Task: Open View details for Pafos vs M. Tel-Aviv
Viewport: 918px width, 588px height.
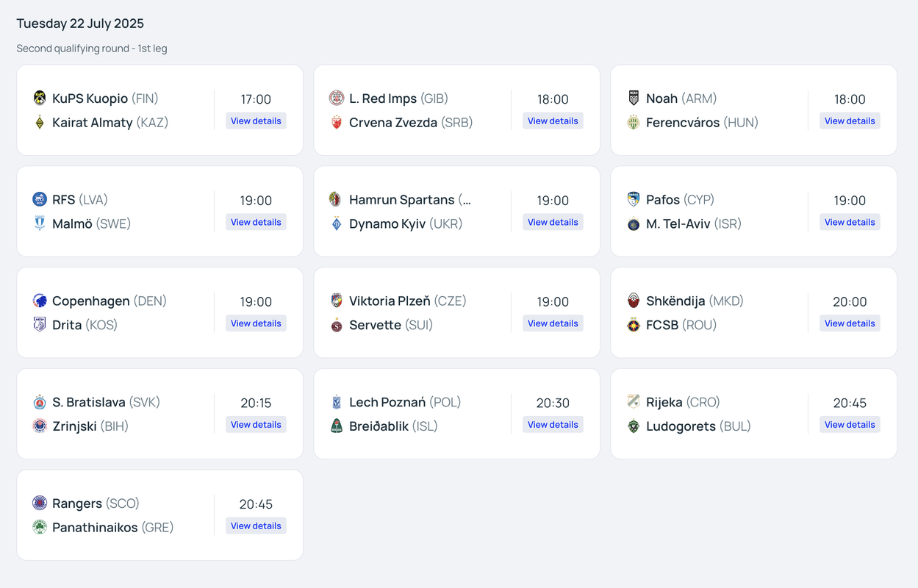Action: click(850, 222)
